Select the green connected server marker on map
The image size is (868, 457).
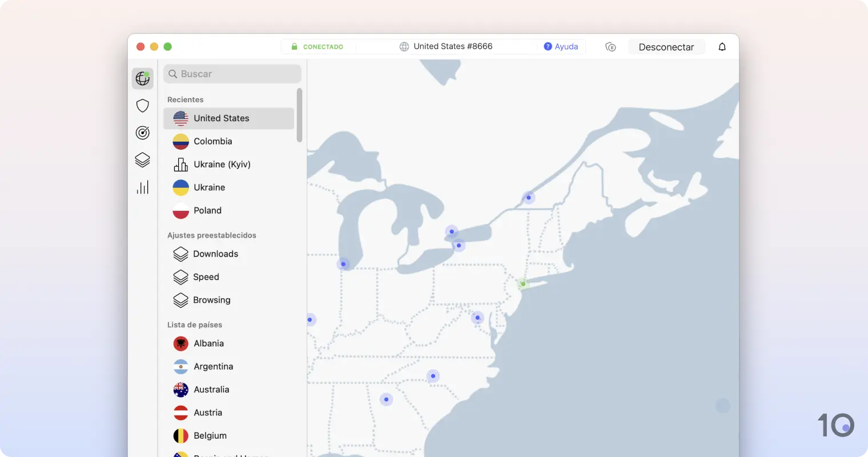[523, 283]
